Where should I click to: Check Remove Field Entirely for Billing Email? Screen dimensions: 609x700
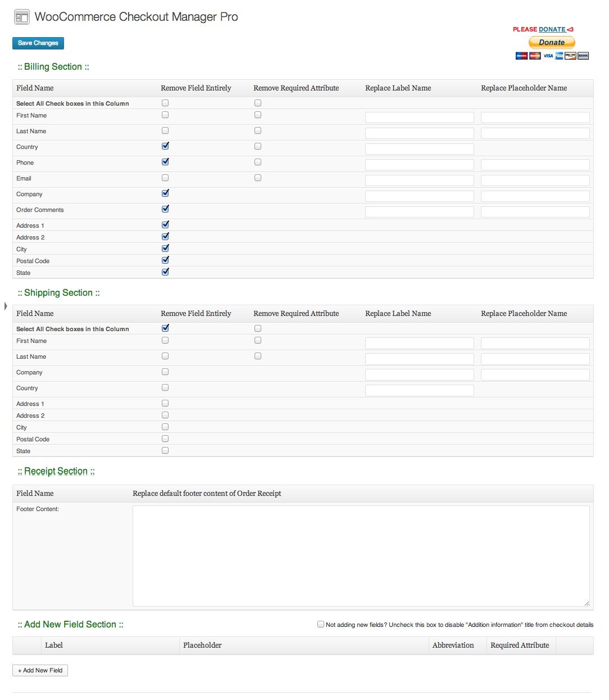pos(165,178)
